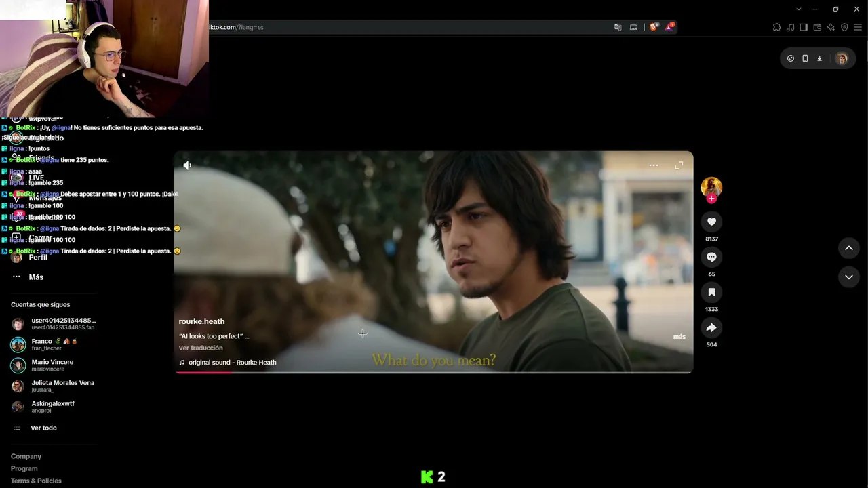Click Julieta Morales Vena's avatar
The height and width of the screenshot is (488, 868).
click(x=18, y=386)
